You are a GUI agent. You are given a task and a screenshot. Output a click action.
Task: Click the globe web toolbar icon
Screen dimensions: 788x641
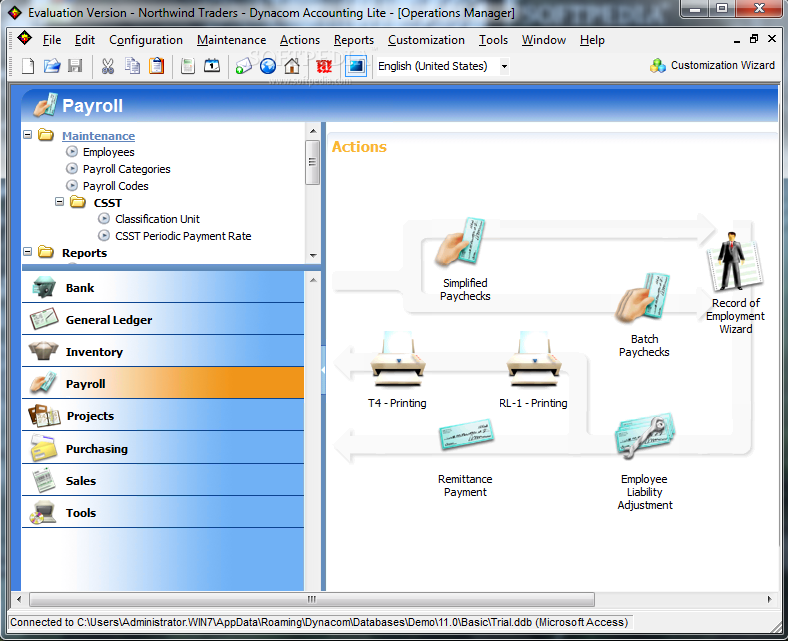point(268,66)
